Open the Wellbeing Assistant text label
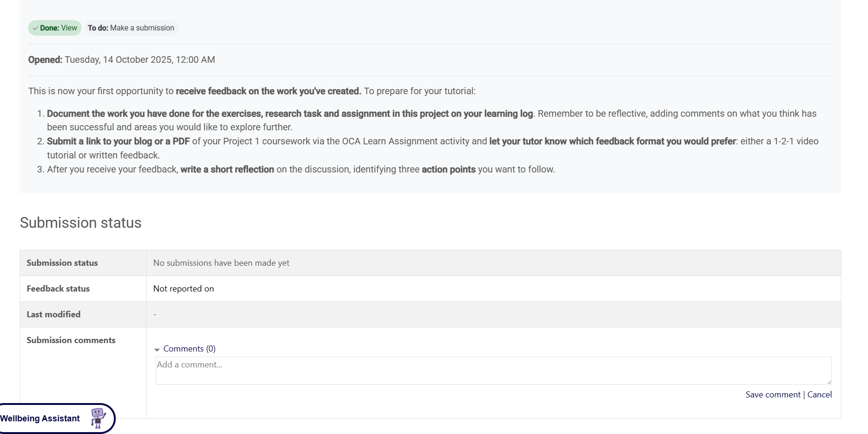This screenshot has height=434, width=868. tap(40, 419)
